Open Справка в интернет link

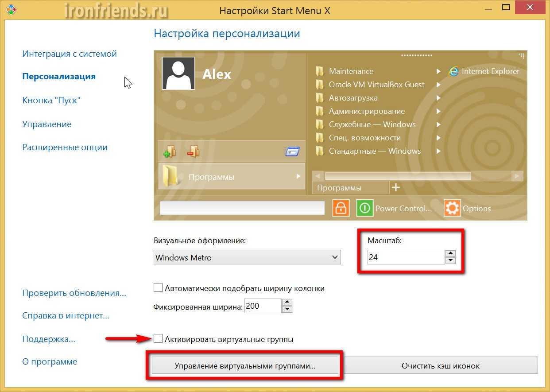coord(66,316)
